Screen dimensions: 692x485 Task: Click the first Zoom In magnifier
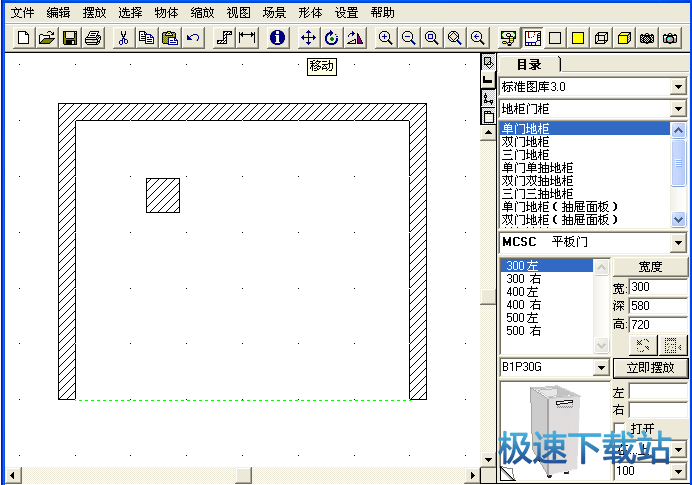(x=385, y=38)
